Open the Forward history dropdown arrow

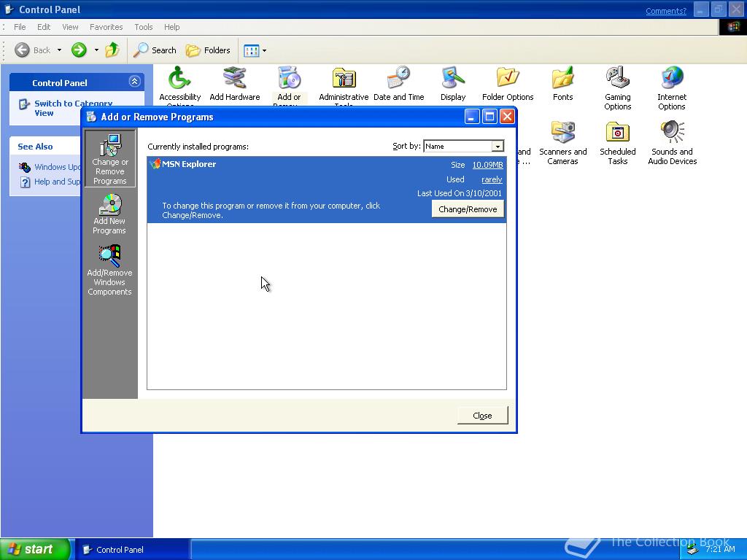[96, 50]
